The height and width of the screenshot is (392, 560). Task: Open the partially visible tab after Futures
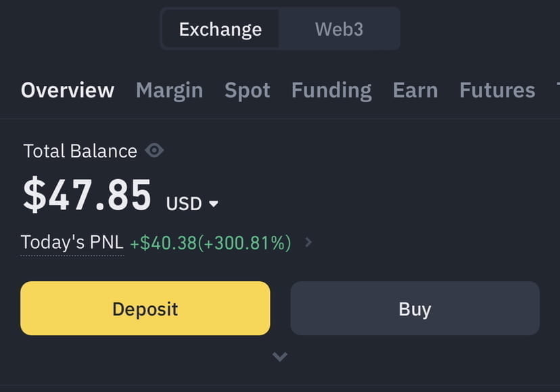pos(556,90)
